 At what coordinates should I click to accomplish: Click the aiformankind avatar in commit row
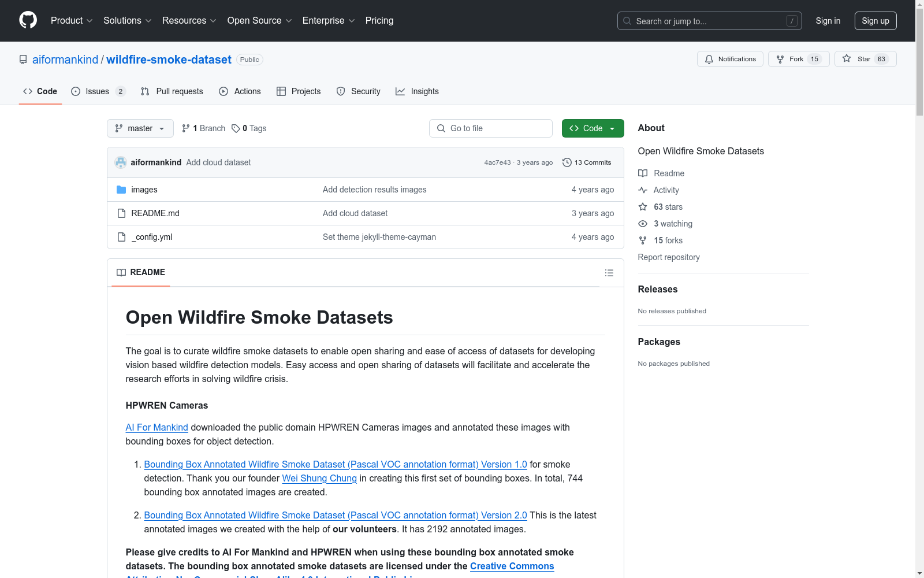[121, 162]
